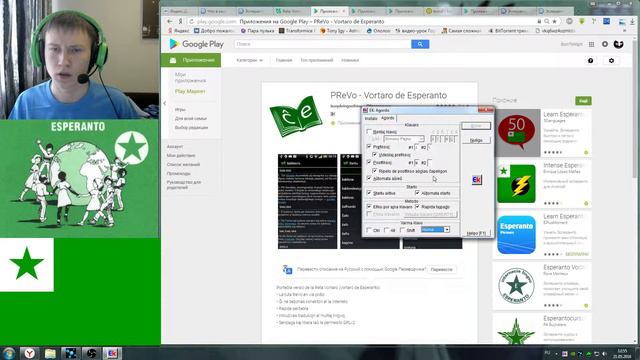Open the Яндекс bookmark in bookmarks bar
Viewport: 640px width, 360px height.
pyautogui.click(x=179, y=31)
